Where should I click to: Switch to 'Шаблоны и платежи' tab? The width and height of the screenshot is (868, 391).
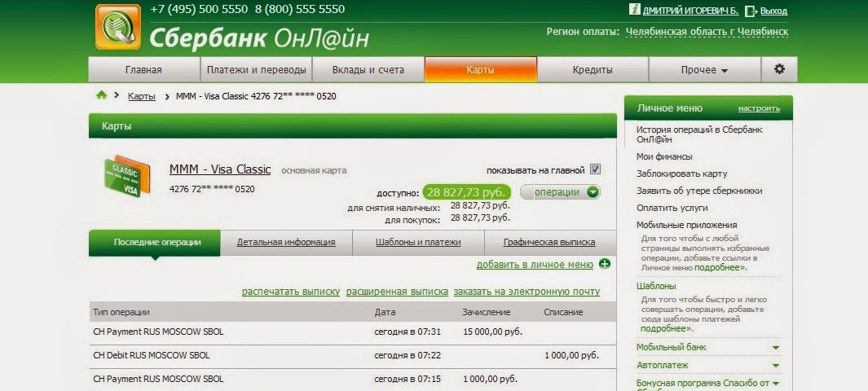click(x=418, y=243)
